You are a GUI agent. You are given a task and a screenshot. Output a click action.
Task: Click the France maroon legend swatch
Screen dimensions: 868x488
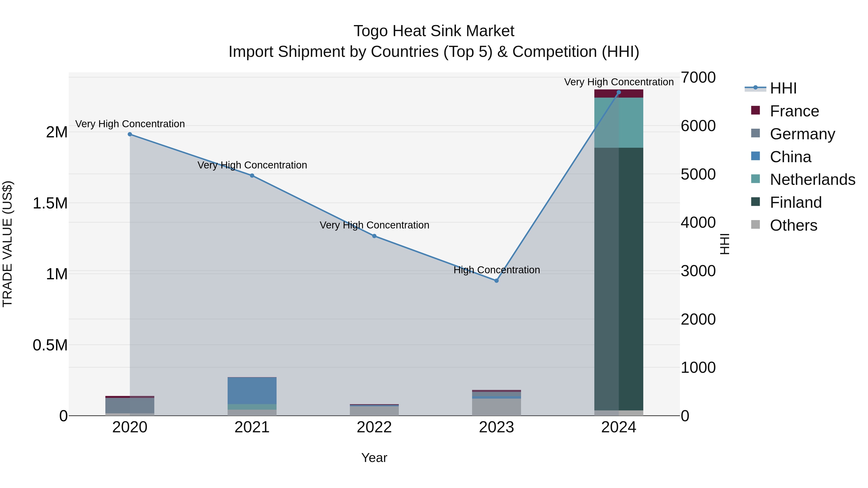click(x=755, y=110)
